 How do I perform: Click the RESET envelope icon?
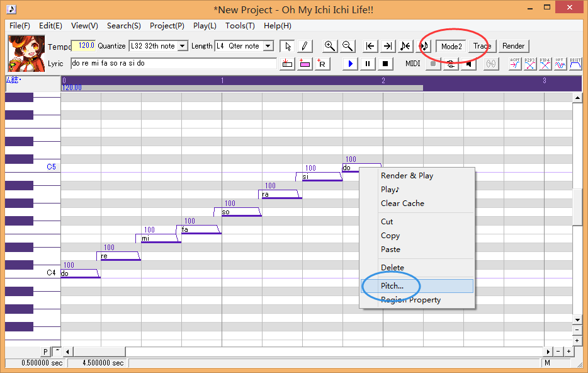click(x=575, y=64)
